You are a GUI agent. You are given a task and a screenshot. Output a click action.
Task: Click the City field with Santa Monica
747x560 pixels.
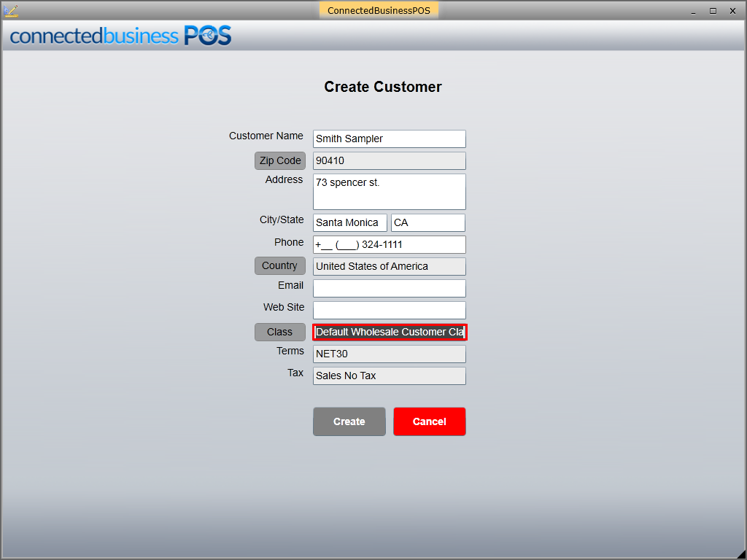point(350,222)
